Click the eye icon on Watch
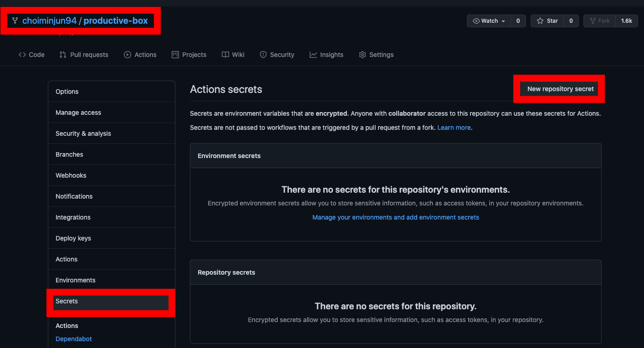This screenshot has width=644, height=348. pos(476,21)
